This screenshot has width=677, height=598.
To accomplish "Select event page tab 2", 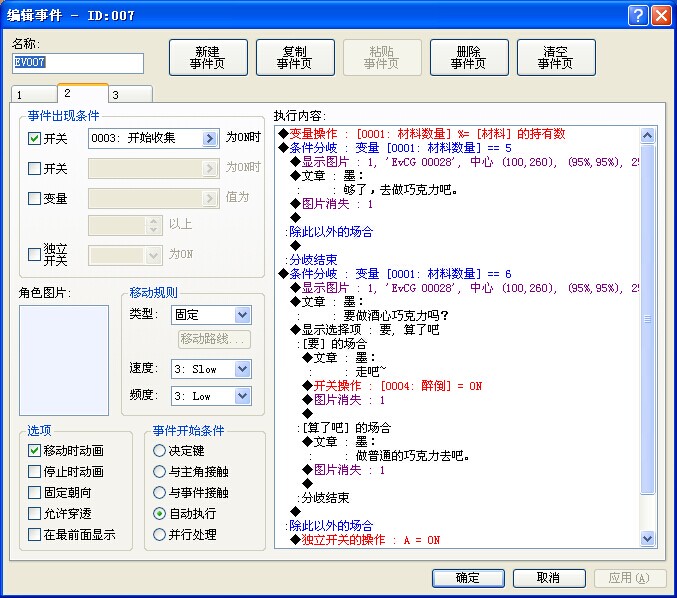I will (x=82, y=93).
